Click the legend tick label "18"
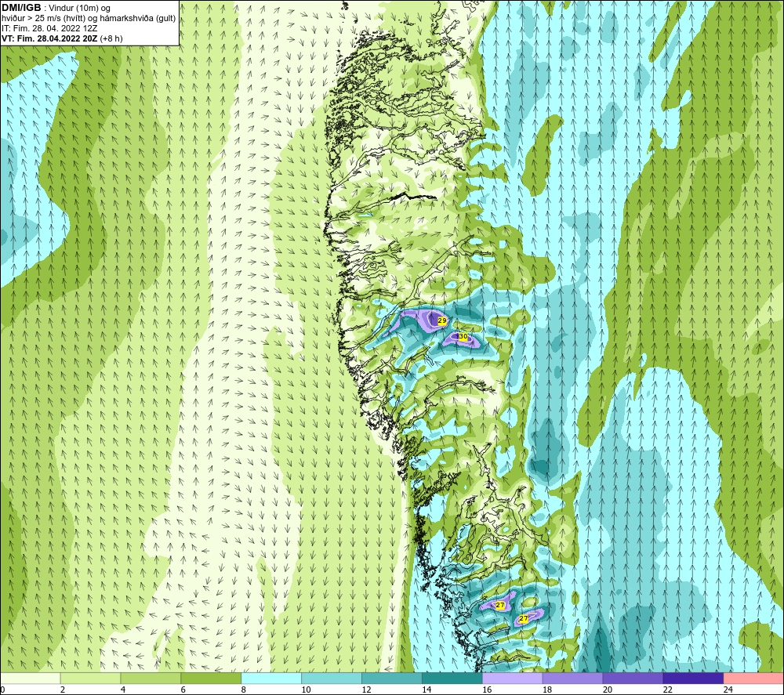Image resolution: width=784 pixels, height=695 pixels. coord(547,690)
